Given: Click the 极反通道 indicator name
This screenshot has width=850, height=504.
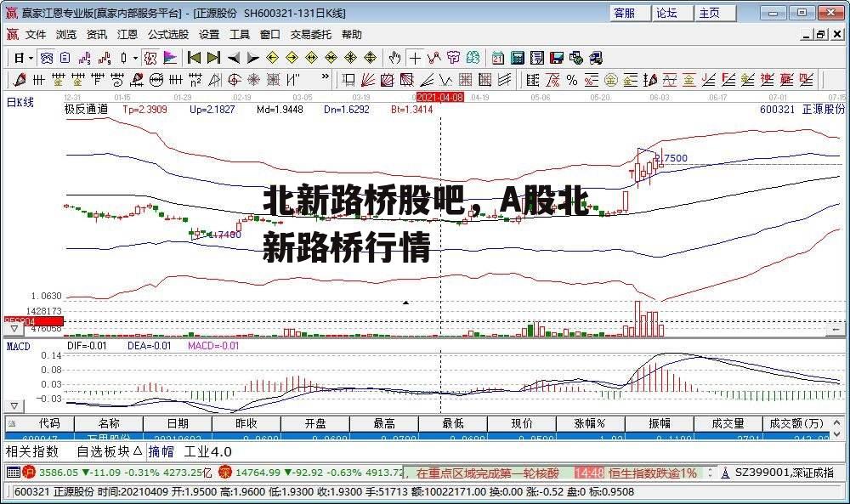Looking at the screenshot, I should 86,109.
